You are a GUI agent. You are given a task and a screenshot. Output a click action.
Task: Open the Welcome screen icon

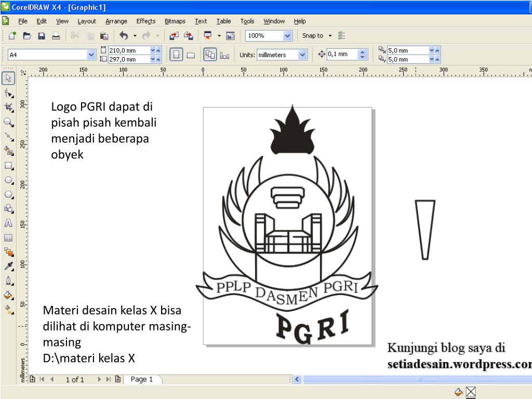coord(230,36)
